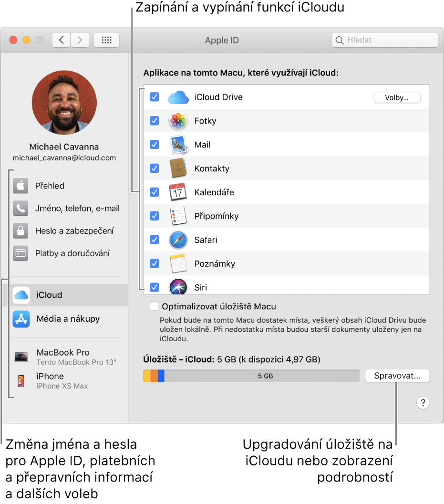Screen dimensions: 444x504
Task: Click the Spravovat... button
Action: pos(397,376)
